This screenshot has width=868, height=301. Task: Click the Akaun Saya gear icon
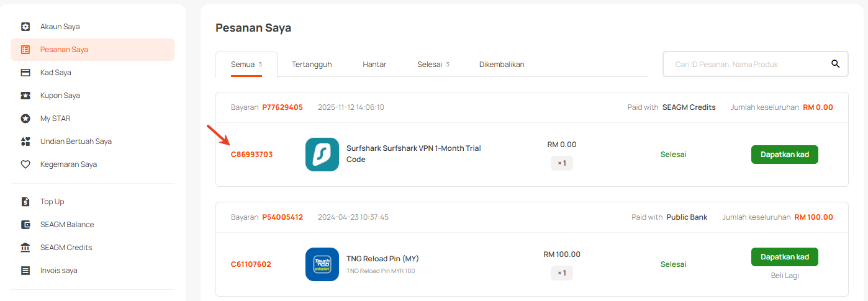25,27
